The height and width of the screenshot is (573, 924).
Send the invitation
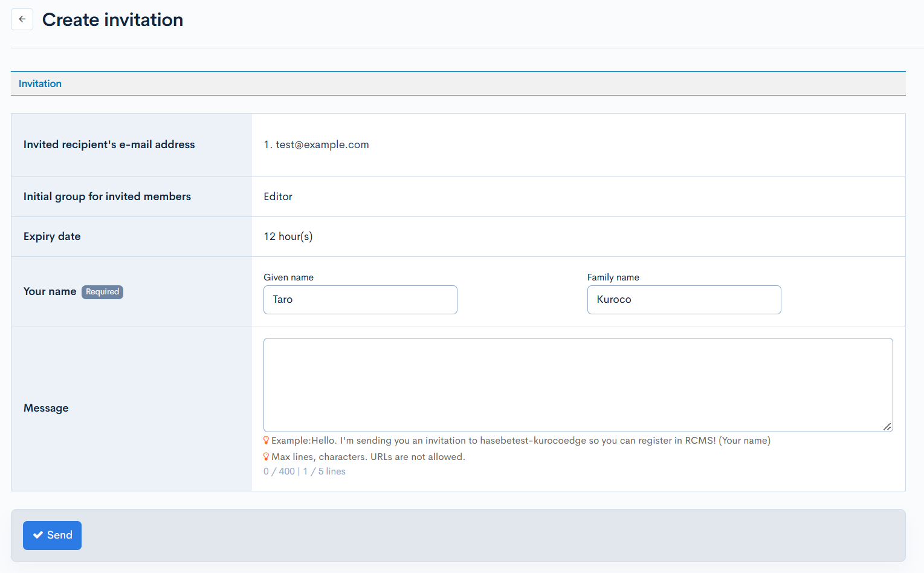pos(52,536)
